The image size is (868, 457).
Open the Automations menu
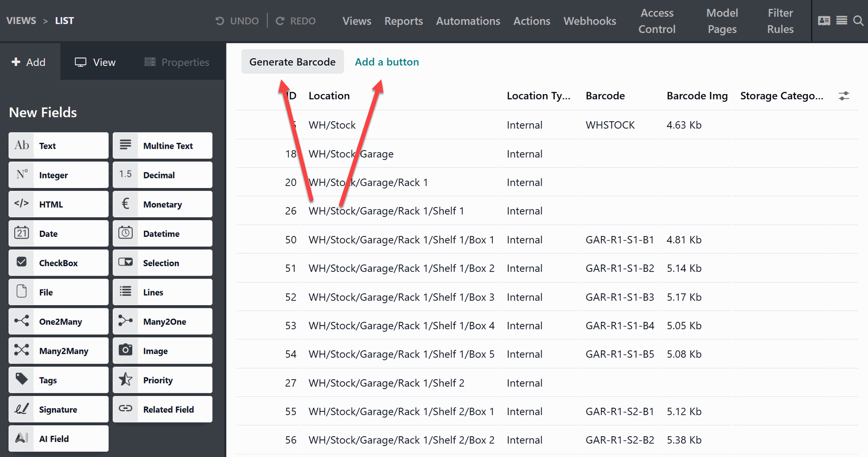[x=468, y=21]
